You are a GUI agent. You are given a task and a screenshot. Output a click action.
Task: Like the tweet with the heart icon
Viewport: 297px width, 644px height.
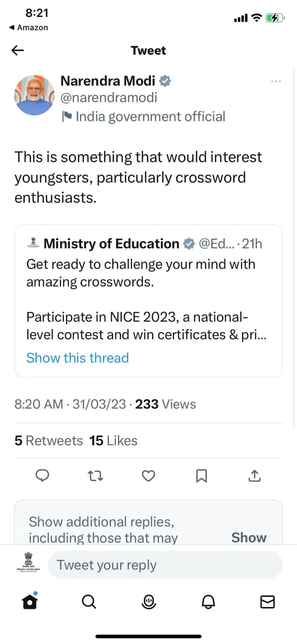pos(148,476)
